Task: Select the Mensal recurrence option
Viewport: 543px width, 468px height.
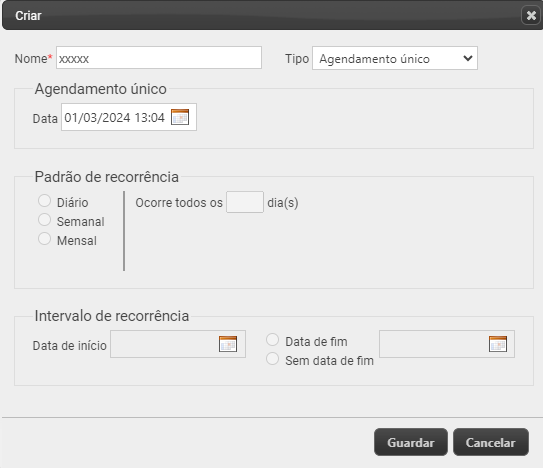Action: [x=44, y=239]
